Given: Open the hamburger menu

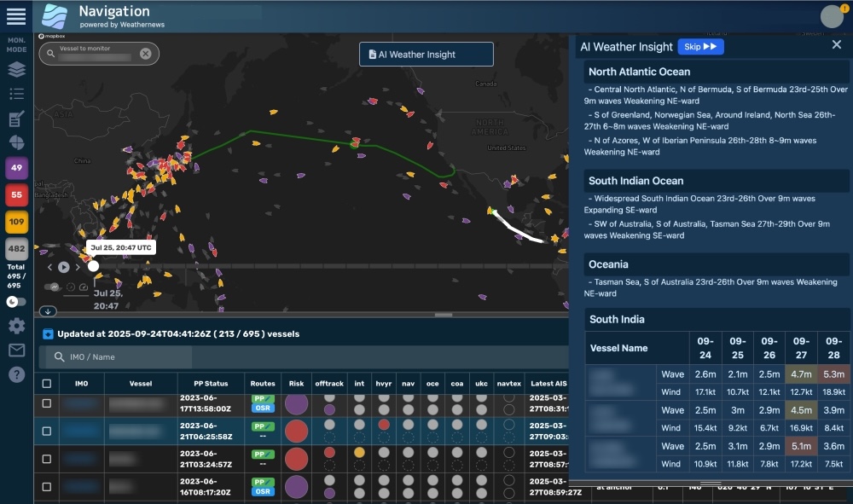Looking at the screenshot, I should [16, 16].
